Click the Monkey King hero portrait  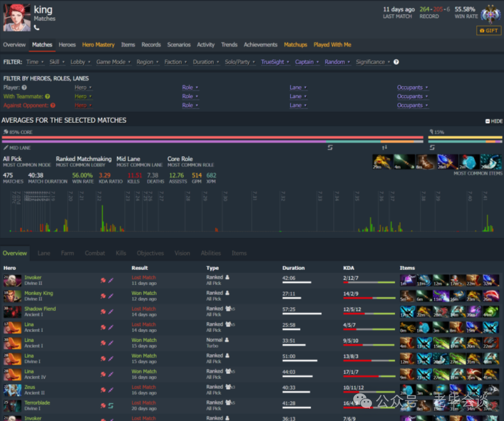13,296
